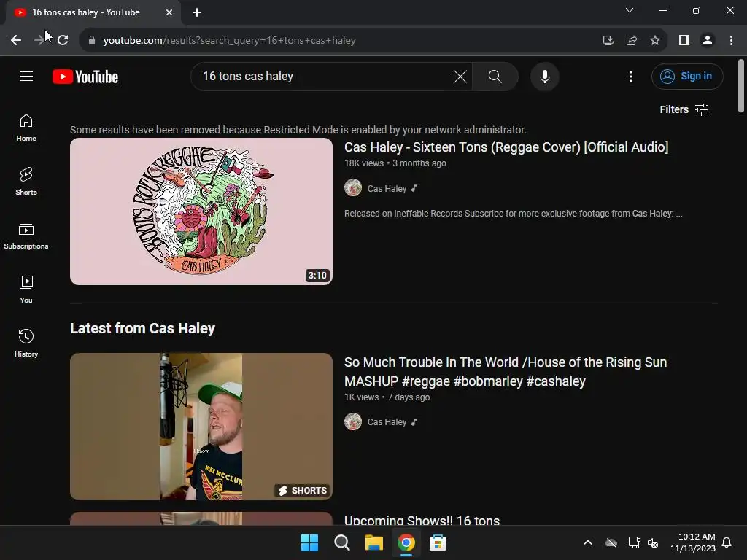
Task: Click the magnifier search button
Action: click(495, 76)
